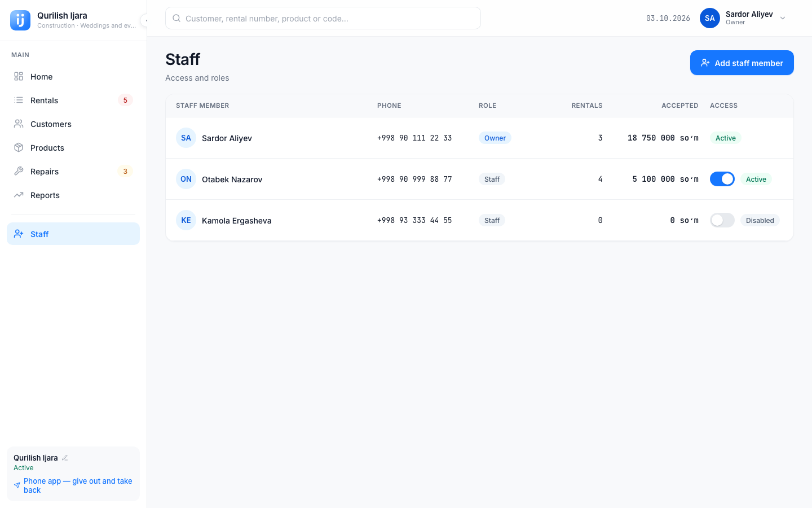Click the Repairs badge showing 3
Viewport: 812px width, 508px height.
click(125, 172)
